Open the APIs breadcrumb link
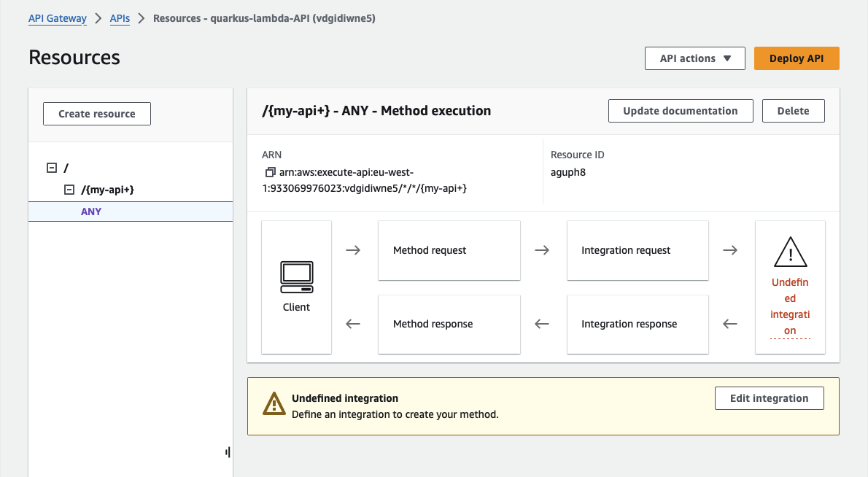The height and width of the screenshot is (477, 868). click(120, 18)
